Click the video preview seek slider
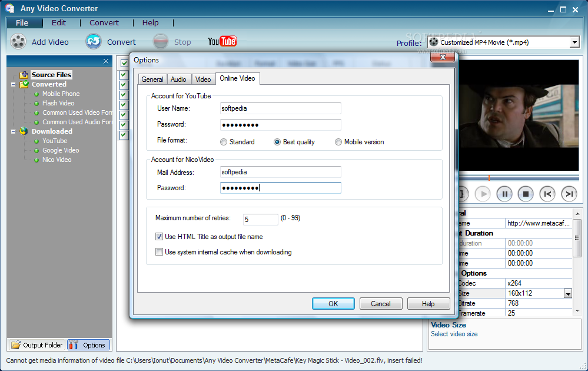The height and width of the screenshot is (371, 588). 519,177
